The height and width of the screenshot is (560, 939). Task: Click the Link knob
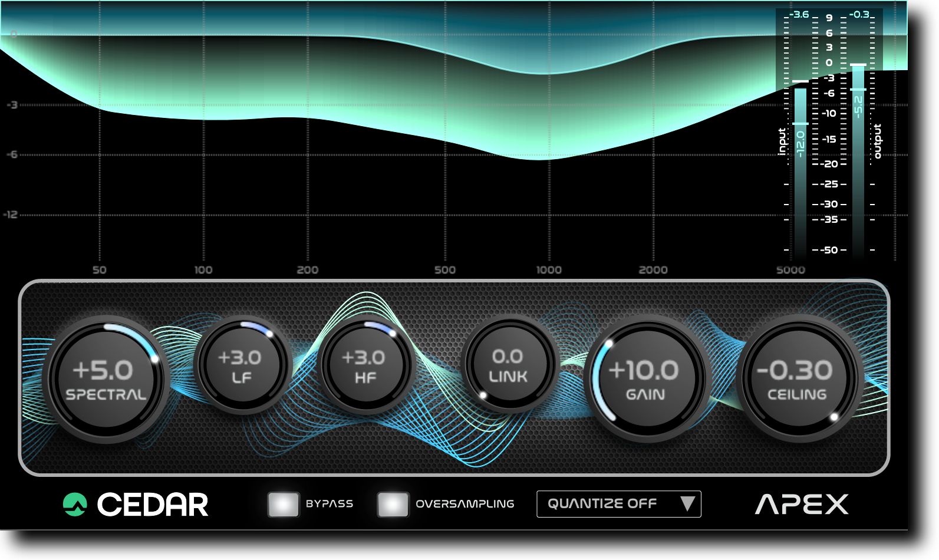click(x=508, y=365)
